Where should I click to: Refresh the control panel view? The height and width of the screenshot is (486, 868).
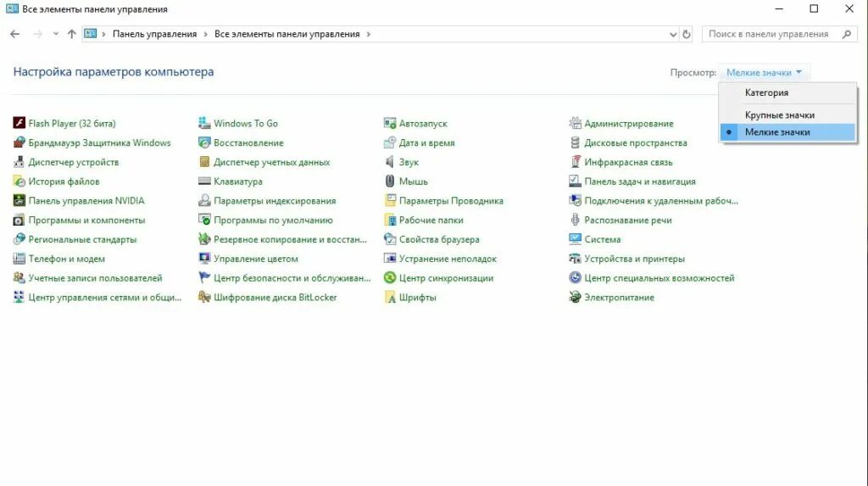pyautogui.click(x=687, y=35)
